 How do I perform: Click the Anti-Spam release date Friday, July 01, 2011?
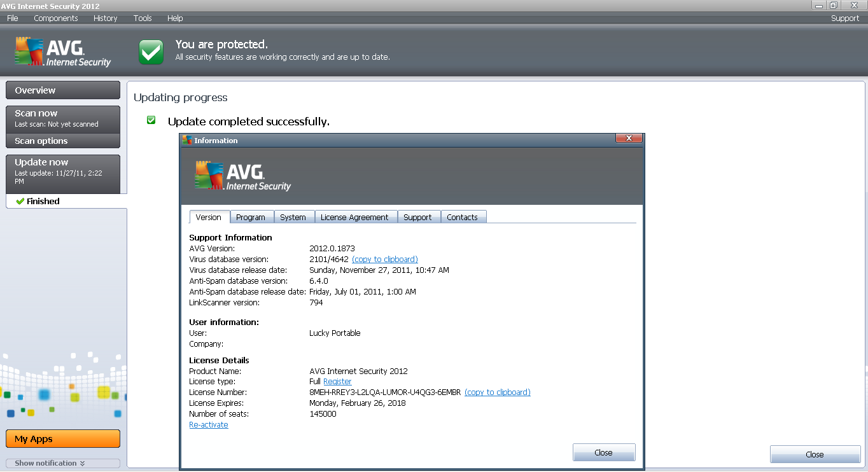click(x=363, y=291)
